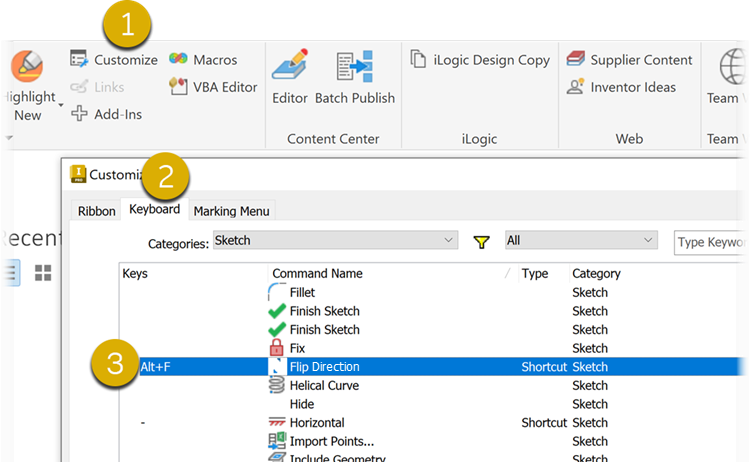The width and height of the screenshot is (750, 462).
Task: Click the yellow filter funnel icon
Action: tap(481, 242)
